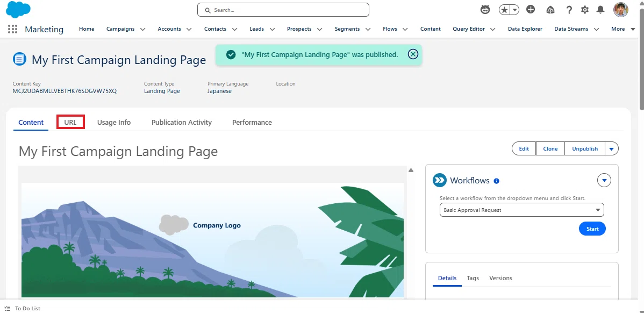This screenshot has width=644, height=313.
Task: Open the user profile avatar
Action: point(620,10)
